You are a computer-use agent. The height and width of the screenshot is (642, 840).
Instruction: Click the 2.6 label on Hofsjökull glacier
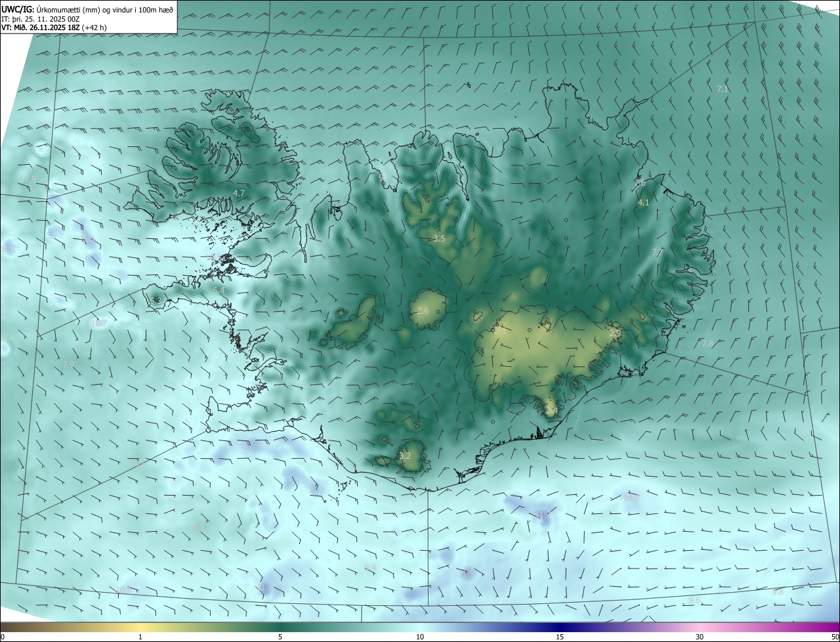click(x=423, y=310)
